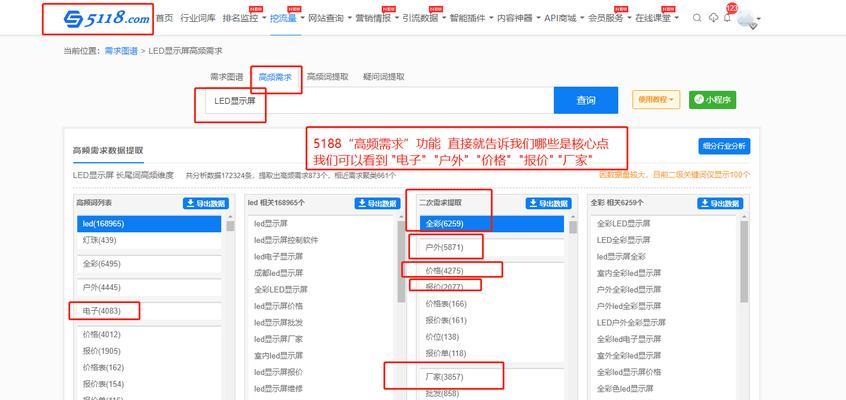
Task: Use the 二次需求提取 column scrollbar
Action: (573, 227)
